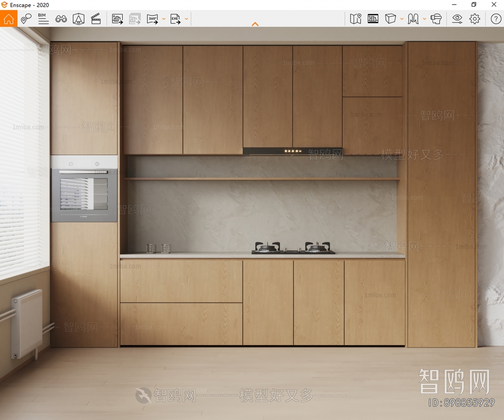Open the BIM info panel
Image resolution: width=504 pixels, height=420 pixels.
pos(43,19)
